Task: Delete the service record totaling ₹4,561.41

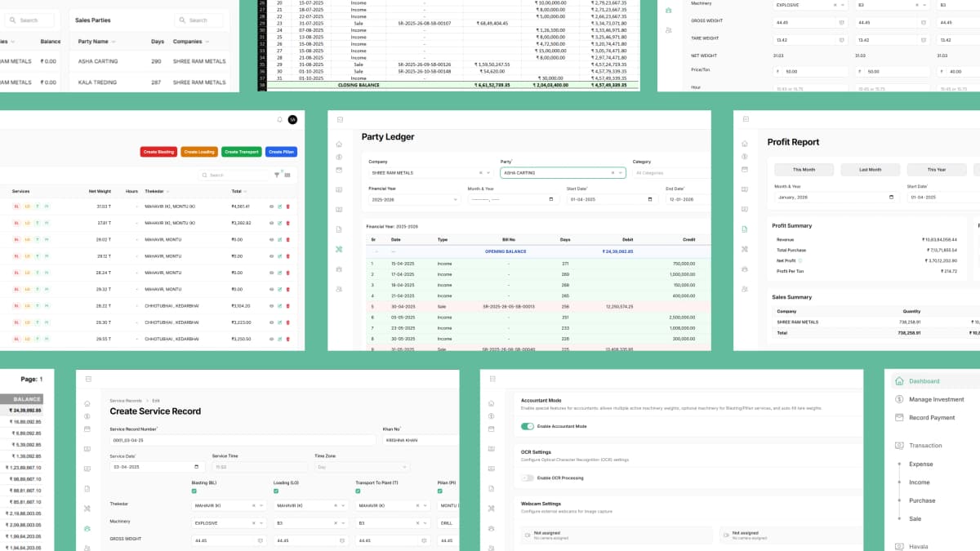Action: click(287, 207)
